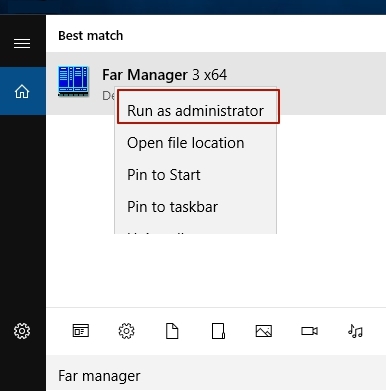Filter search results by Documents icon
Viewport: 386px width, 391px height.
pos(172,331)
